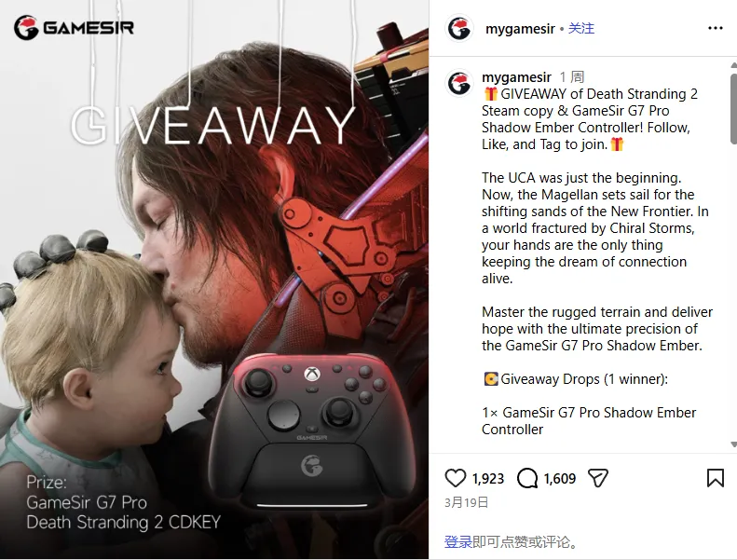Follow mygamesir using the 关注 link
Screen dimensions: 737x560
(x=581, y=28)
